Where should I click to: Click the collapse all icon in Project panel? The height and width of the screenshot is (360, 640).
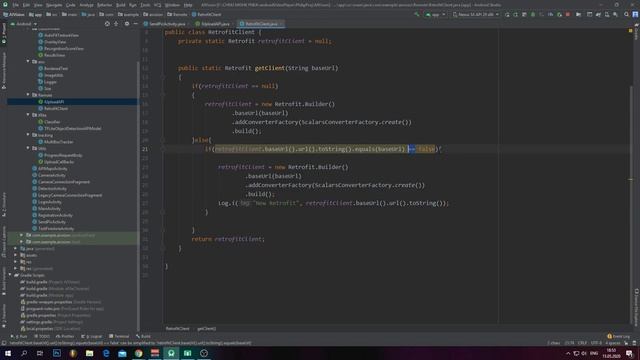tap(116, 24)
